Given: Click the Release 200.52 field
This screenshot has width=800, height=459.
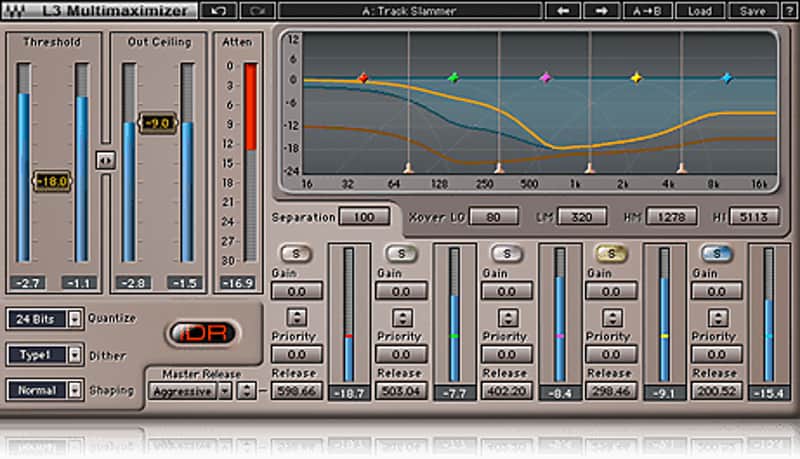Looking at the screenshot, I should (716, 391).
